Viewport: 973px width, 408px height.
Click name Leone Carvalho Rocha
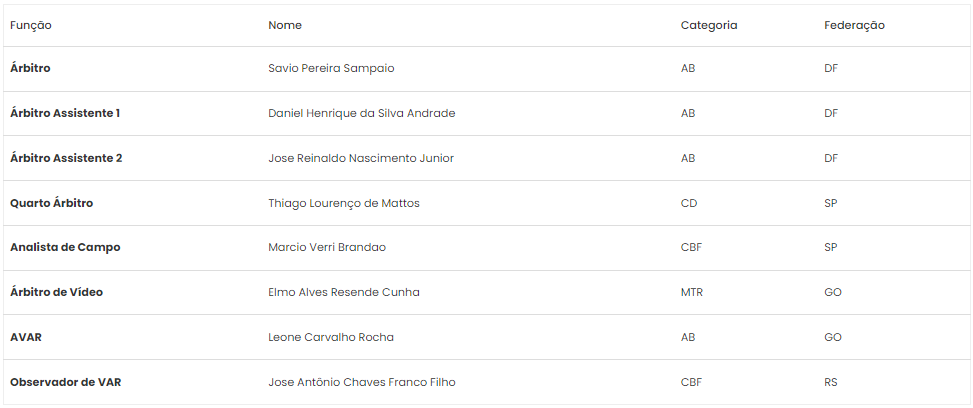tap(331, 337)
